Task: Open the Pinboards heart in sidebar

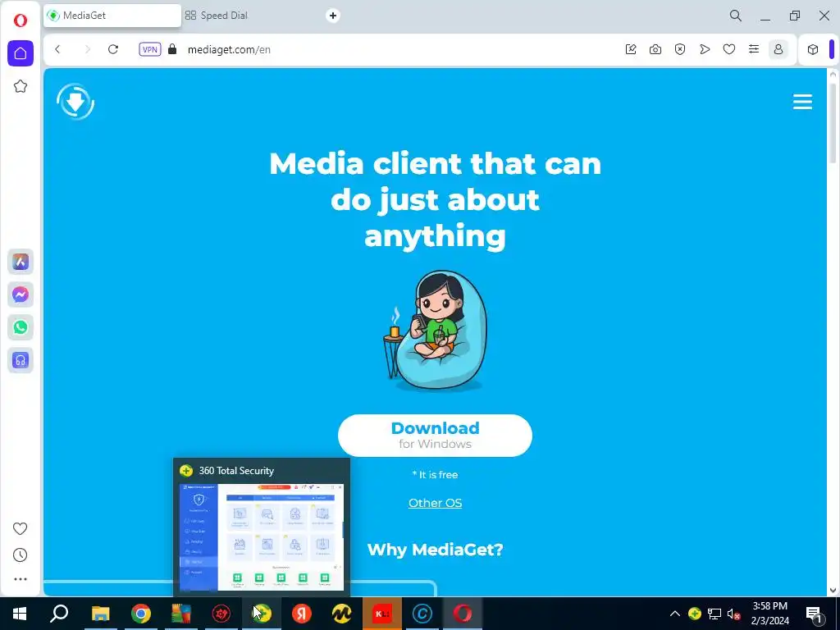Action: tap(21, 529)
